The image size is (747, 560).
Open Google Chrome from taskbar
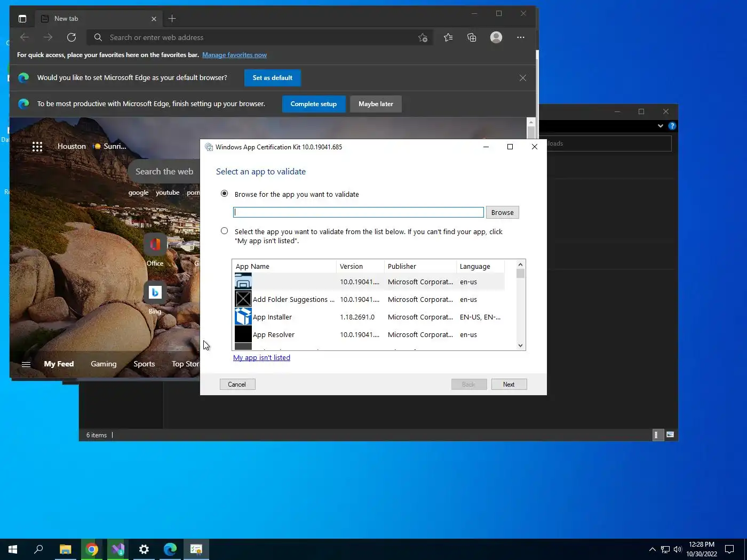pyautogui.click(x=92, y=549)
